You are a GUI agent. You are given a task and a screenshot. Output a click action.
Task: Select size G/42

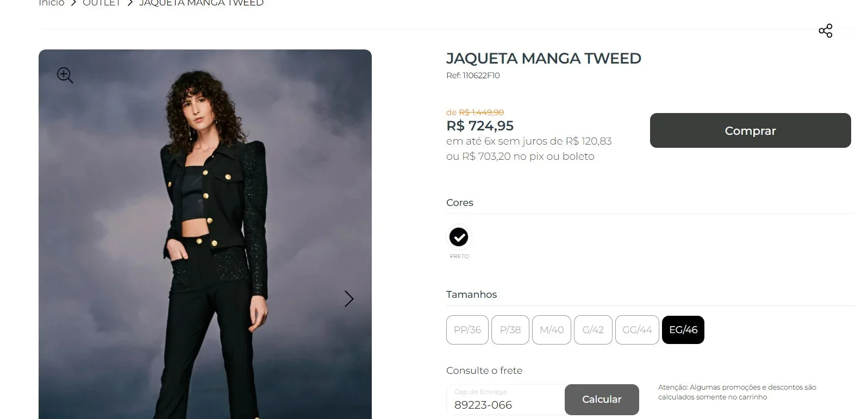point(593,330)
